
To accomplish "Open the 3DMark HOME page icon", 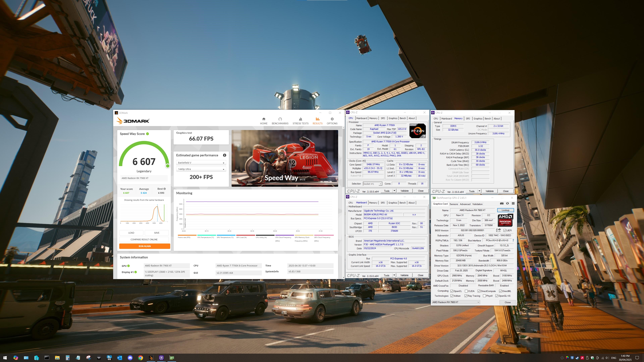I will (263, 119).
